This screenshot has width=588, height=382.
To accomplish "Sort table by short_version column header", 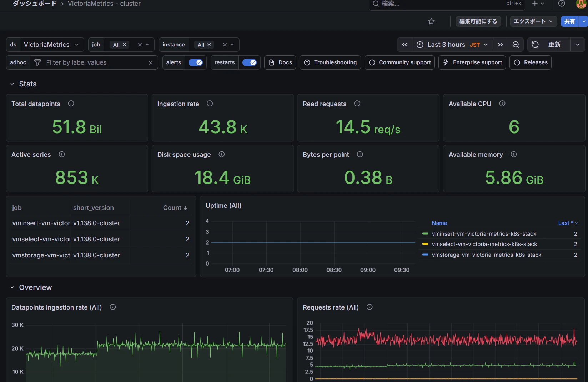I will [94, 208].
